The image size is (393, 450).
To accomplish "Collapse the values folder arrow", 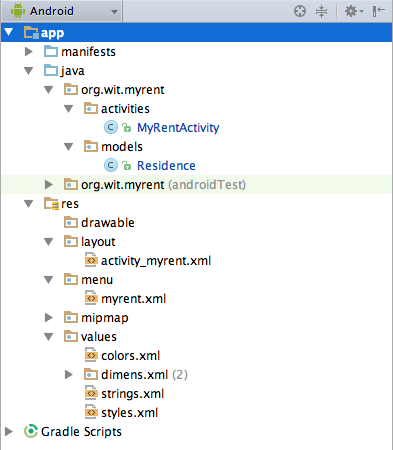I will (49, 336).
